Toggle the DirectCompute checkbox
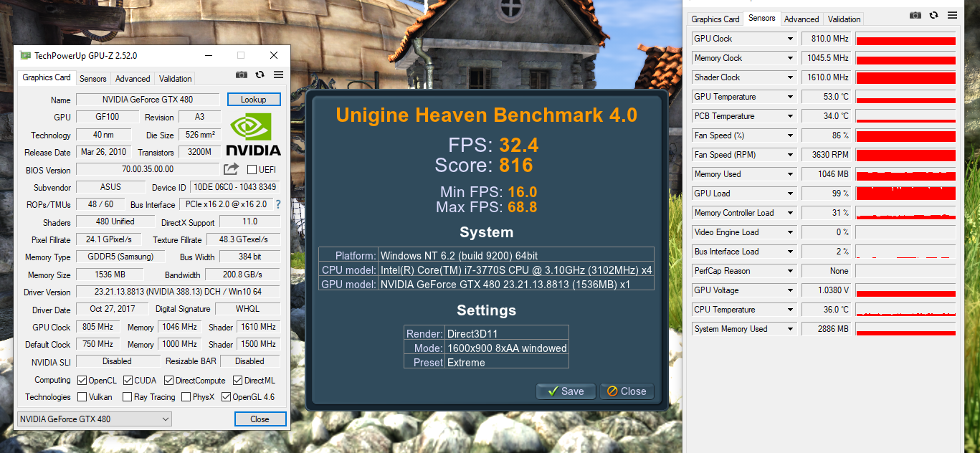This screenshot has height=453, width=980. 169,380
